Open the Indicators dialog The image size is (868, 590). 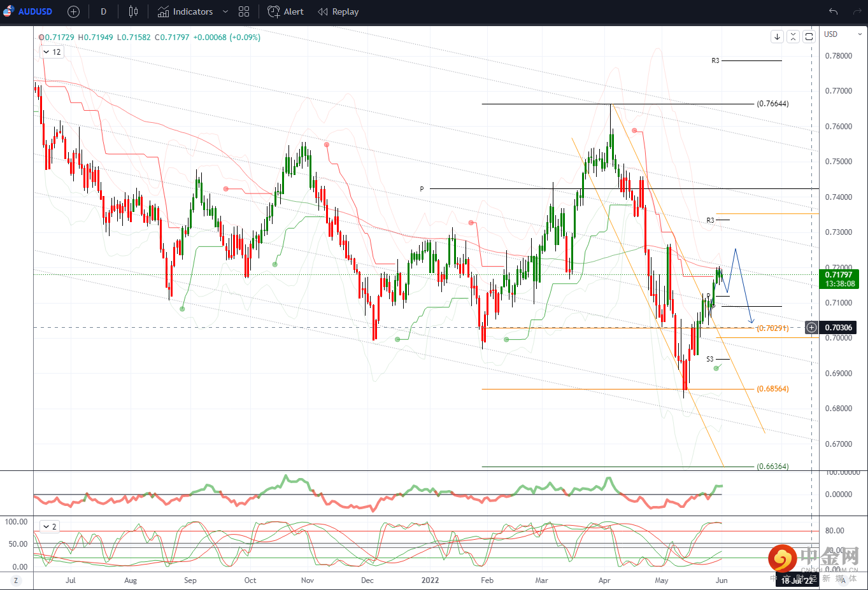pyautogui.click(x=185, y=11)
